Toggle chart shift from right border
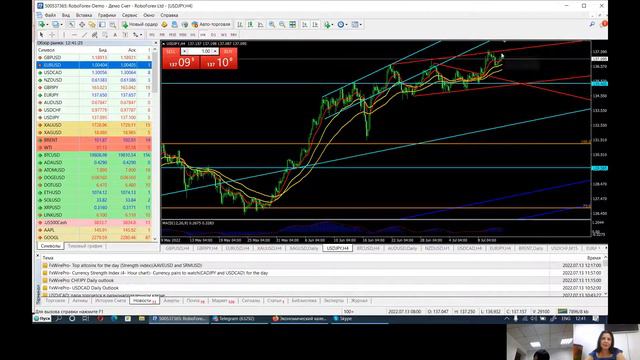Screen dimensions: 640x360 tap(315, 24)
